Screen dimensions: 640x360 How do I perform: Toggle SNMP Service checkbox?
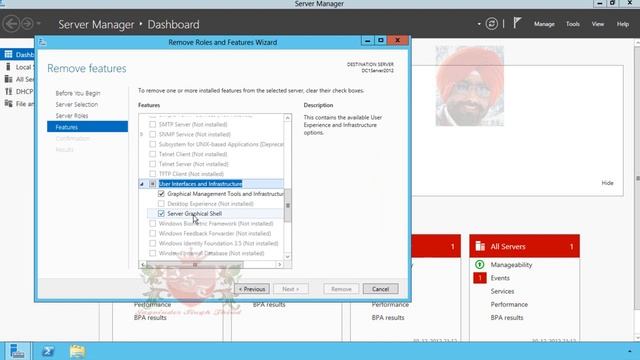[x=152, y=134]
